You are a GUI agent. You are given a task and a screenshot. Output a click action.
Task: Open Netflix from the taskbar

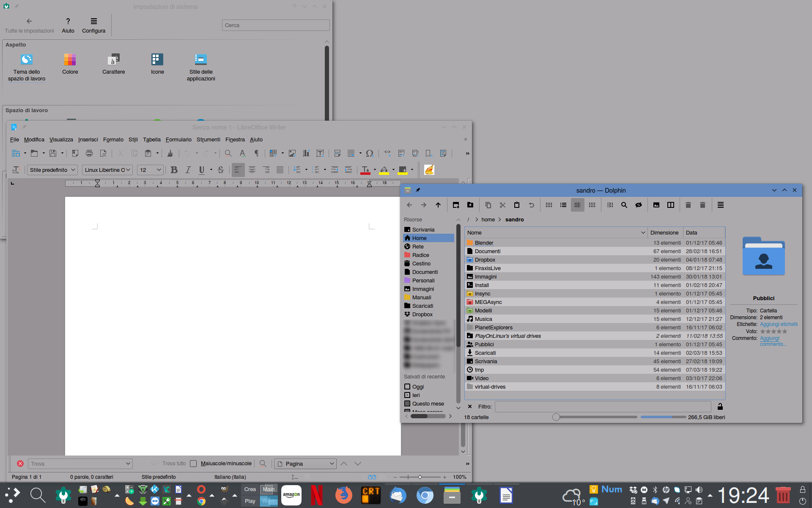coord(317,495)
